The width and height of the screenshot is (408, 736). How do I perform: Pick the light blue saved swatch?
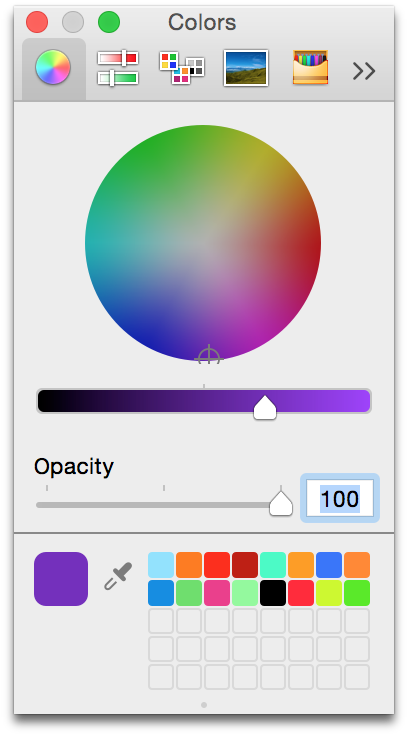(161, 565)
